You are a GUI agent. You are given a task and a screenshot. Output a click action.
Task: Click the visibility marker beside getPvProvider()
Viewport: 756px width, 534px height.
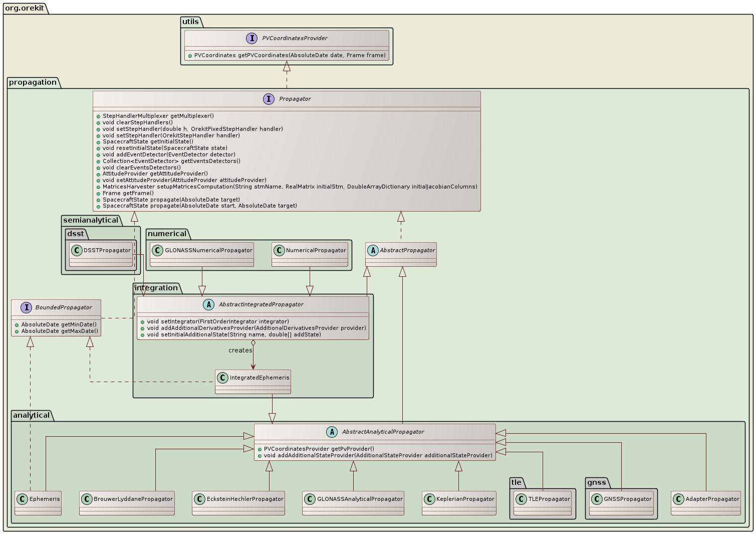259,449
